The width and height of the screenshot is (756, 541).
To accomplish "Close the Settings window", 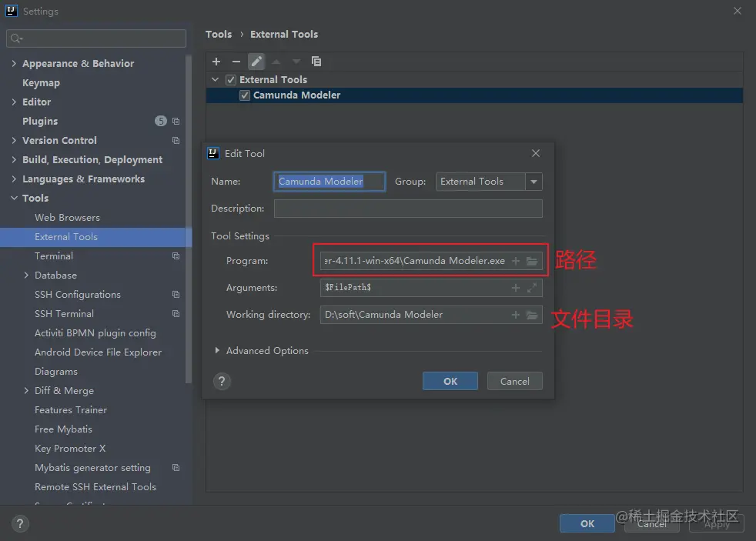I will [738, 11].
